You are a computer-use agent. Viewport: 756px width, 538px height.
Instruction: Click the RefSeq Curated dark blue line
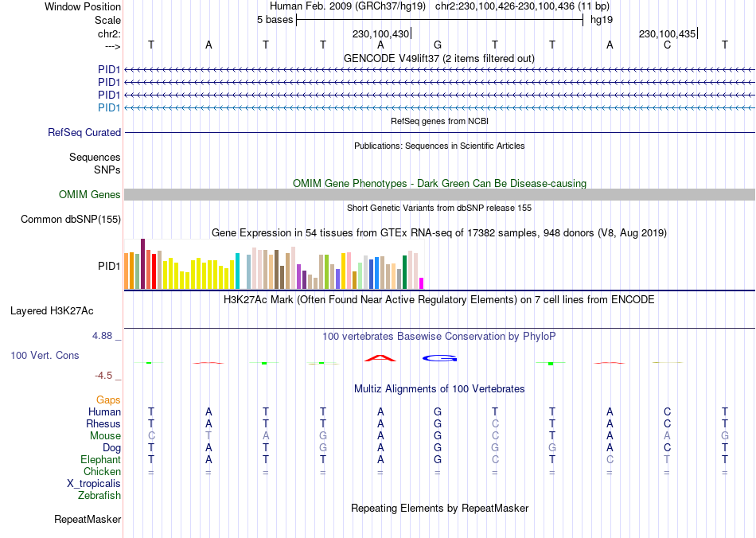coord(439,133)
